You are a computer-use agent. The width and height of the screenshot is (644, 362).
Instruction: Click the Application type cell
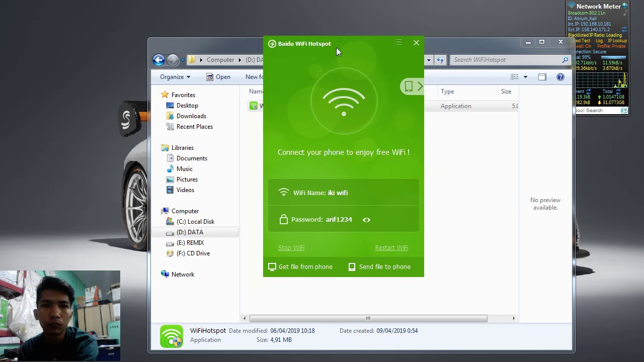pyautogui.click(x=456, y=106)
